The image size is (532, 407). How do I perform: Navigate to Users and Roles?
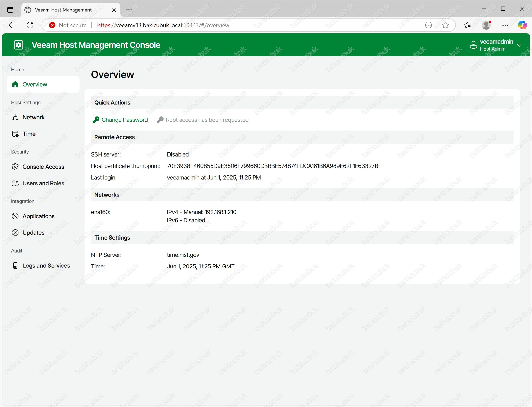(43, 183)
